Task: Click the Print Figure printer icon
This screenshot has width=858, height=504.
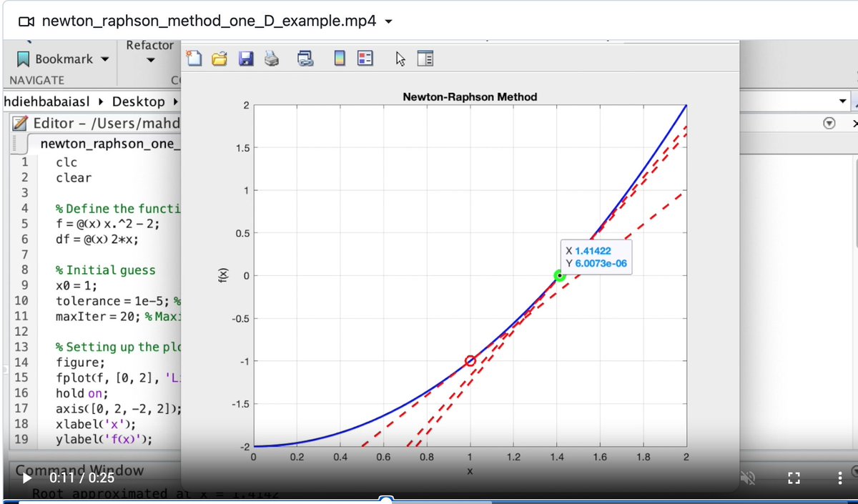Action: [272, 59]
